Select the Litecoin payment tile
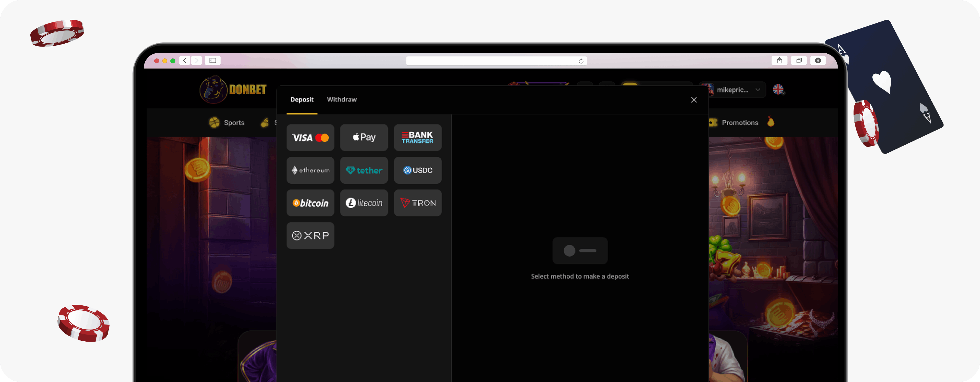Image resolution: width=980 pixels, height=382 pixels. (x=364, y=203)
